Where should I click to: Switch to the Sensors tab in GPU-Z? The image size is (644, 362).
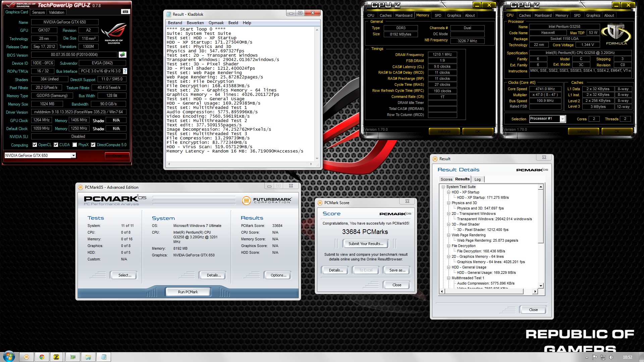coord(38,12)
